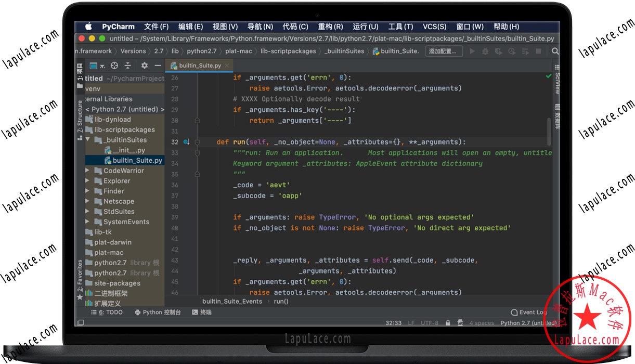Click the run() breadcrumb below the editor

(x=281, y=302)
